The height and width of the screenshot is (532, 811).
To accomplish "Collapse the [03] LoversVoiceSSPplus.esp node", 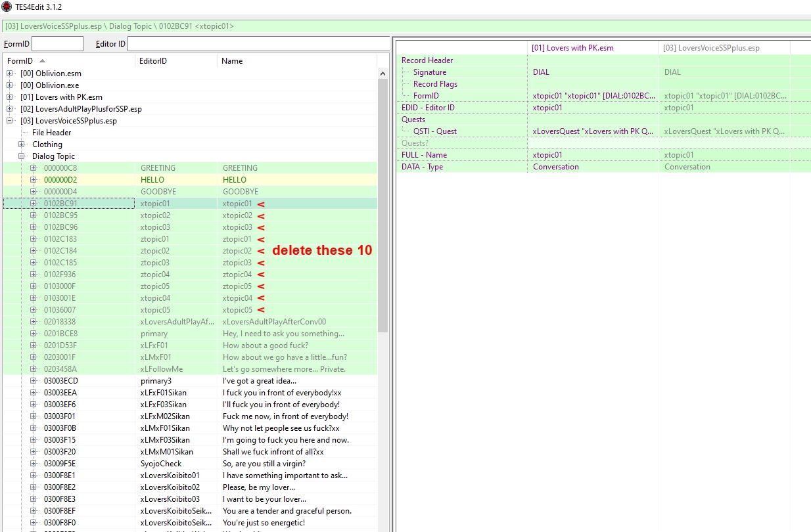I will click(10, 121).
